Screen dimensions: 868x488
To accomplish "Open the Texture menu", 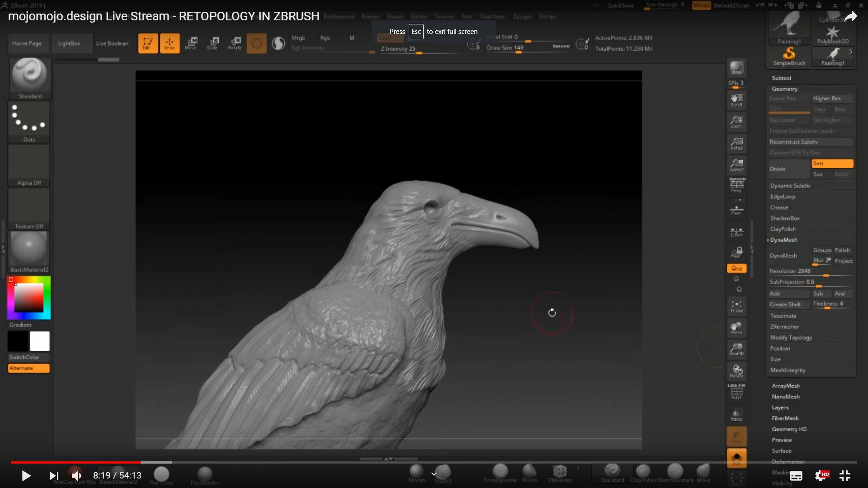I will tap(444, 17).
